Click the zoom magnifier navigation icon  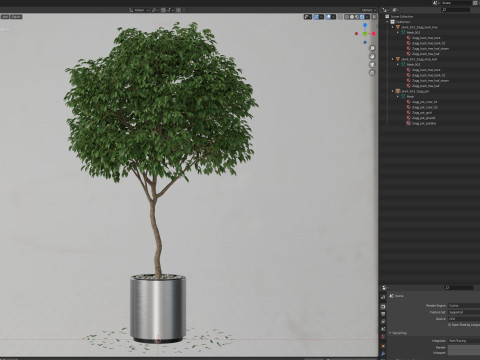372,48
